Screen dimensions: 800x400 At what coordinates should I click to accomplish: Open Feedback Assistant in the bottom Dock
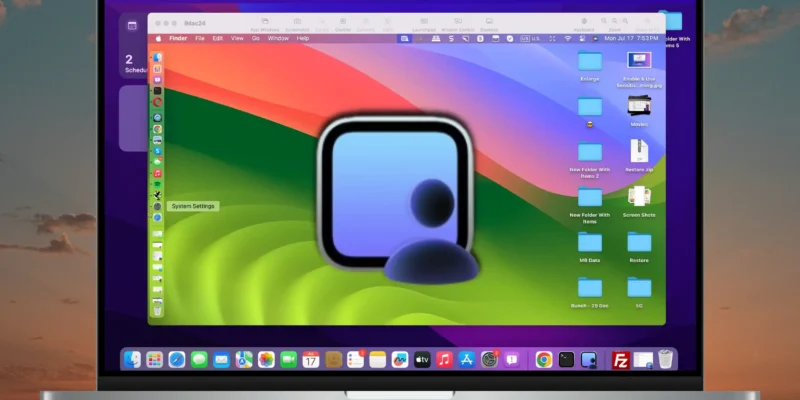pos(511,360)
